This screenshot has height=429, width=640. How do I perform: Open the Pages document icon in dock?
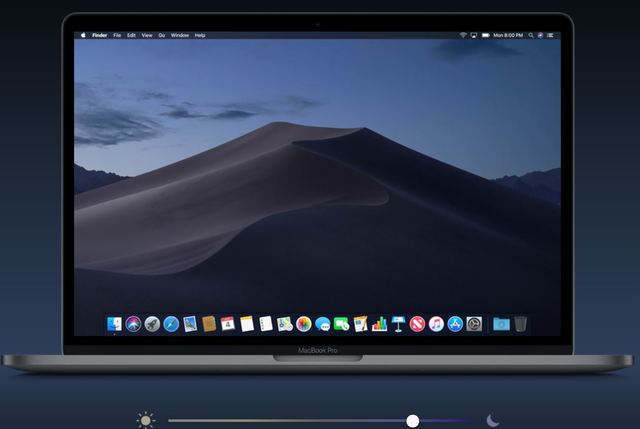(360, 324)
